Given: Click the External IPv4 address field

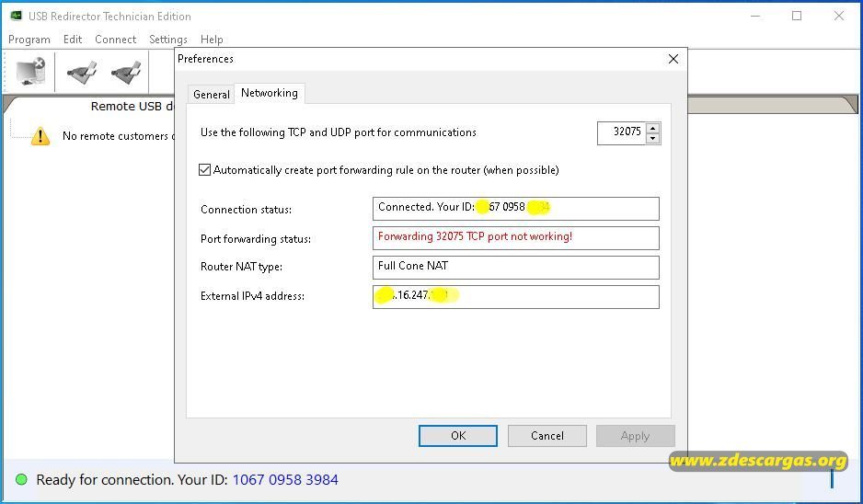Looking at the screenshot, I should 516,297.
